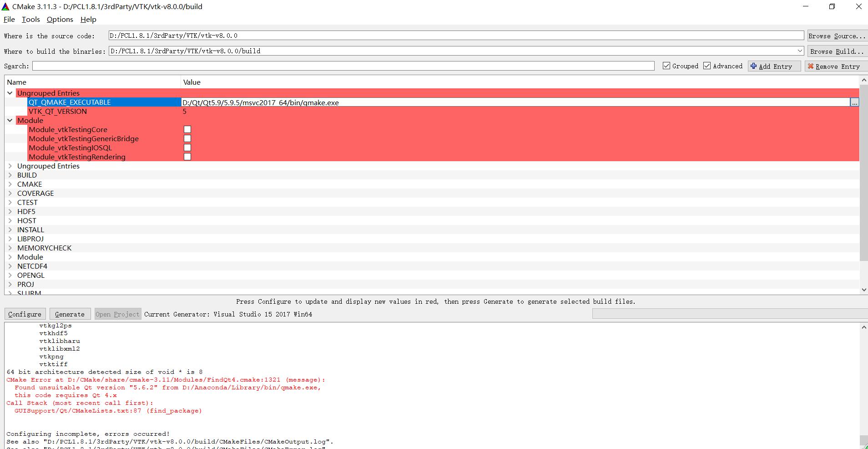Open the Options menu
This screenshot has height=449, width=868.
[x=59, y=19]
